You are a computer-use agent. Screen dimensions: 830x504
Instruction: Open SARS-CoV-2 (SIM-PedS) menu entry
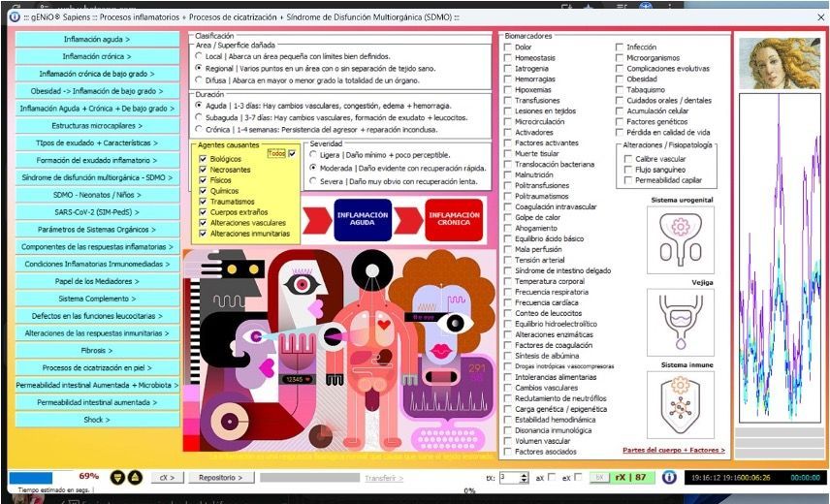point(97,211)
